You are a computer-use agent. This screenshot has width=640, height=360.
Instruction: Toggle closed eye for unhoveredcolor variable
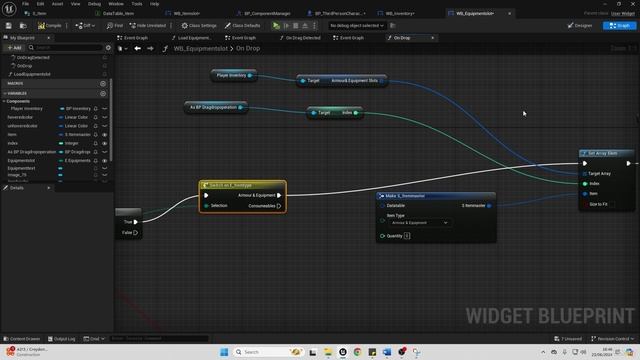click(x=104, y=126)
